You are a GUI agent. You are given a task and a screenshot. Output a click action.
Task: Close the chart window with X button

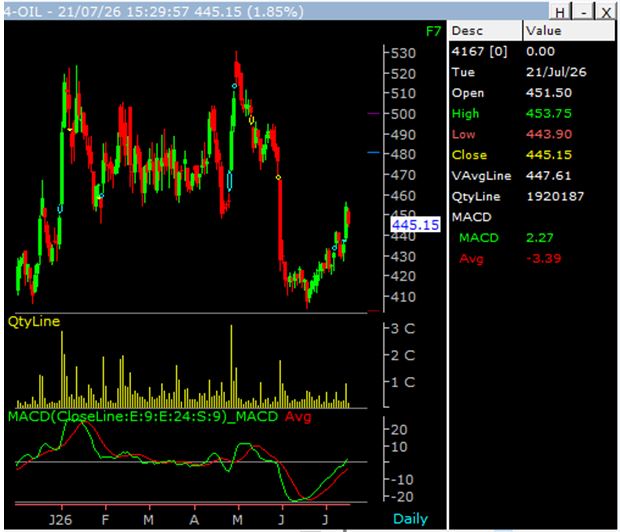coord(606,12)
